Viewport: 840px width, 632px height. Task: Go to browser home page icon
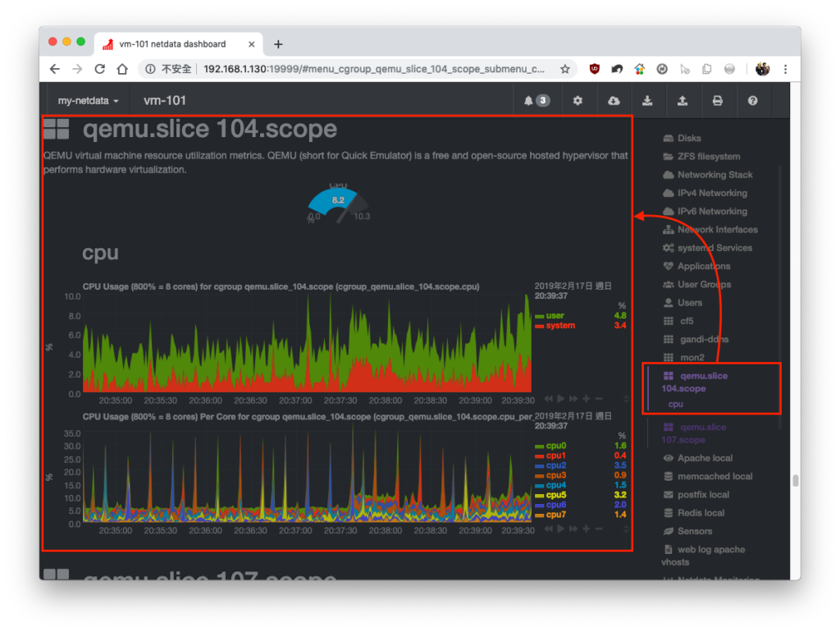(x=122, y=69)
